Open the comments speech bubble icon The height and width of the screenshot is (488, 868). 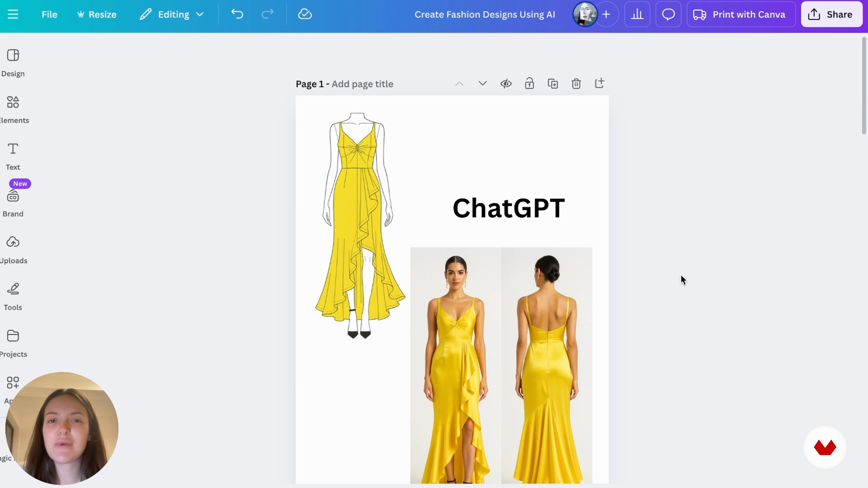tap(668, 14)
